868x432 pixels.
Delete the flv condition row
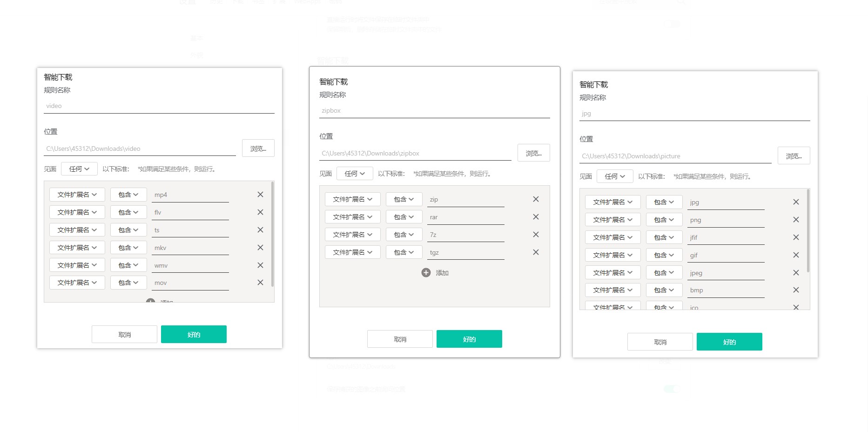click(x=260, y=212)
